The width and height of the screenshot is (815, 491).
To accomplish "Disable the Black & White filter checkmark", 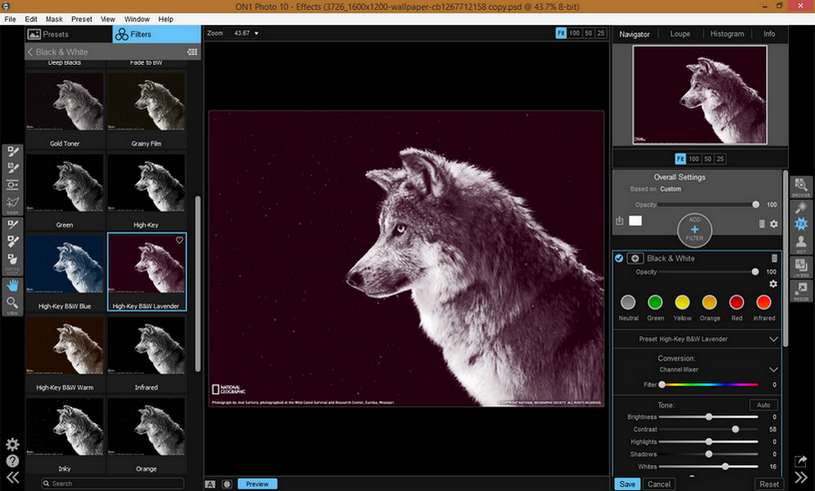I will click(x=619, y=258).
